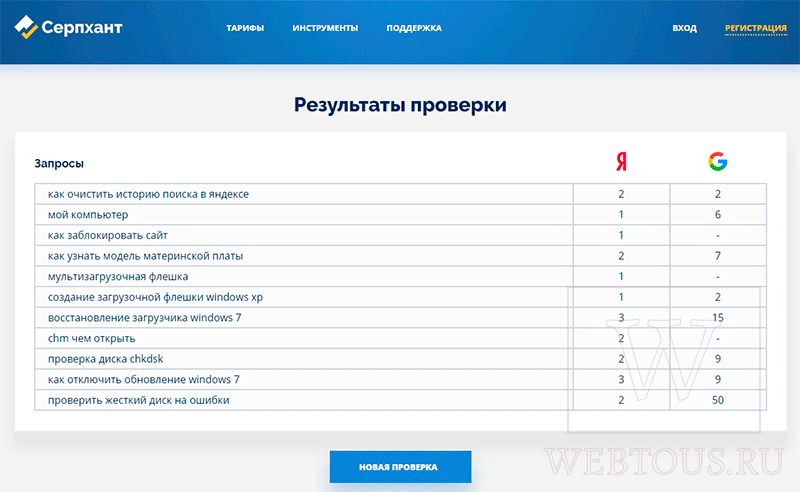
Task: Click Google position 50 for жесткий диск query
Action: [717, 400]
